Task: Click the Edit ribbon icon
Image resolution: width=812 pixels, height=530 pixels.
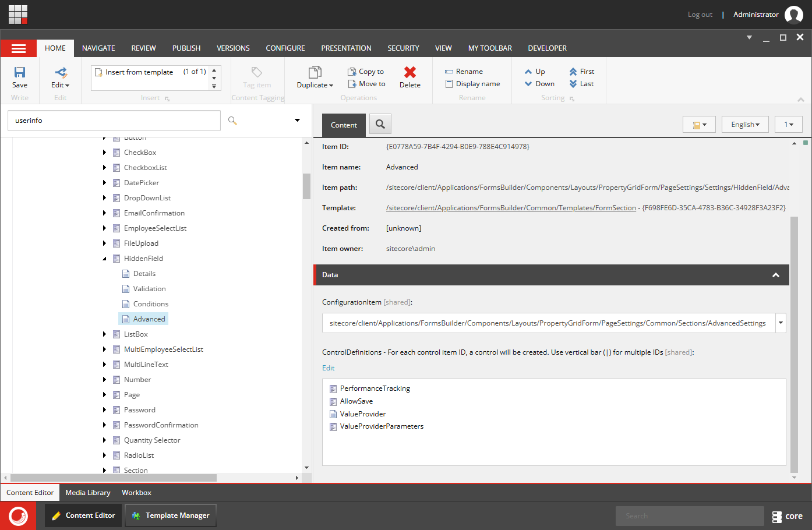Action: (x=61, y=72)
